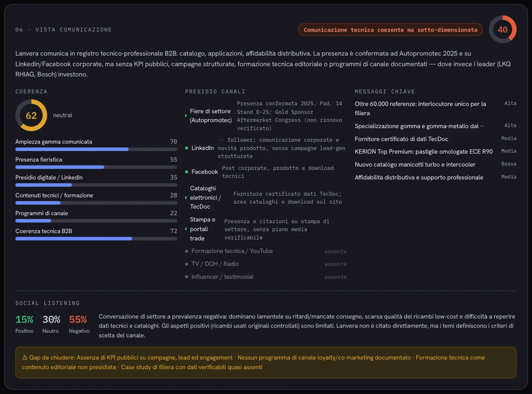
Task: Click the LinkedIn follower description text
Action: (x=282, y=148)
